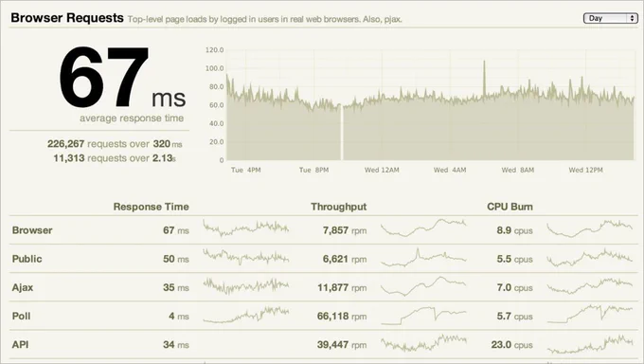Click the Public throughput sparkline

pyautogui.click(x=423, y=258)
